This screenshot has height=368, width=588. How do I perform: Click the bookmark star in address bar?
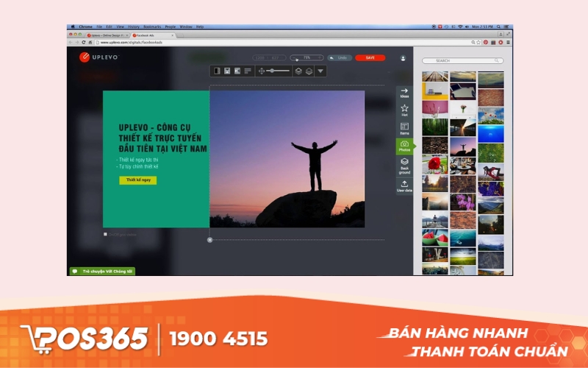click(x=478, y=43)
